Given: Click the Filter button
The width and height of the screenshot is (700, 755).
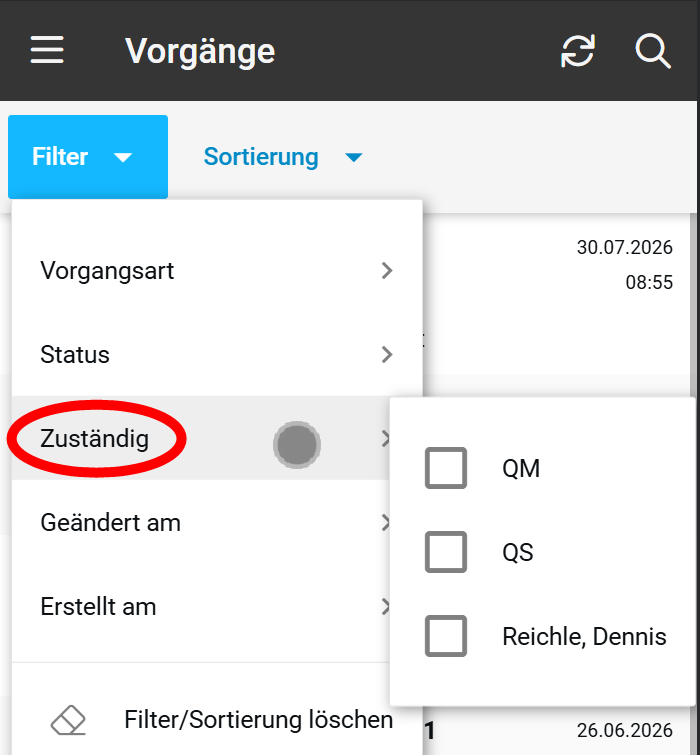Looking at the screenshot, I should click(x=88, y=157).
